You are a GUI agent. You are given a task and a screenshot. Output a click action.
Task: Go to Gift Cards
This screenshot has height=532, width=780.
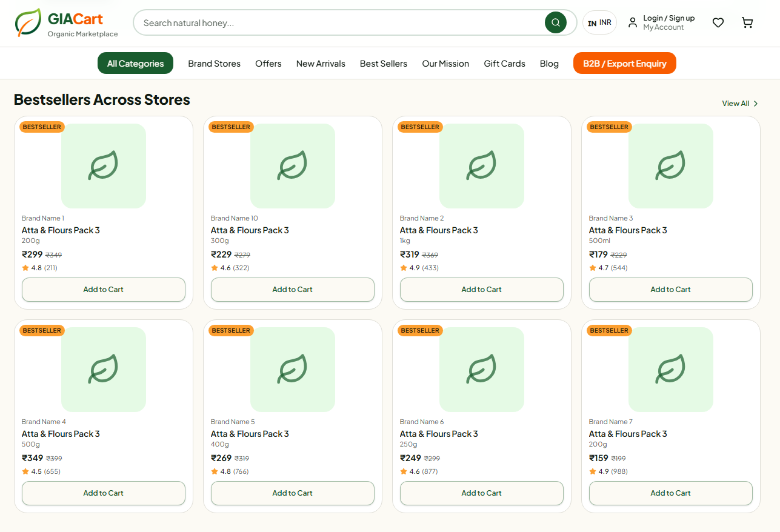pos(504,64)
